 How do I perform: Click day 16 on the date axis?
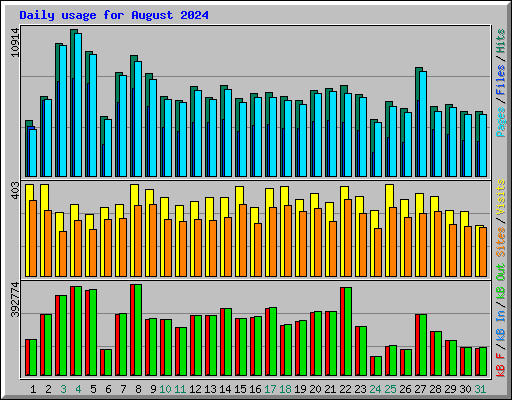coord(255,389)
